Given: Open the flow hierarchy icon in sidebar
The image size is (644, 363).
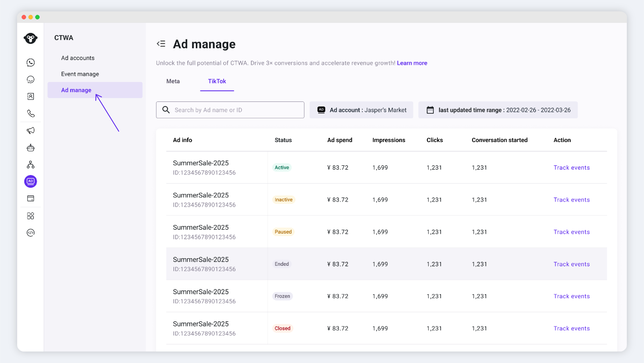Looking at the screenshot, I should pyautogui.click(x=31, y=164).
